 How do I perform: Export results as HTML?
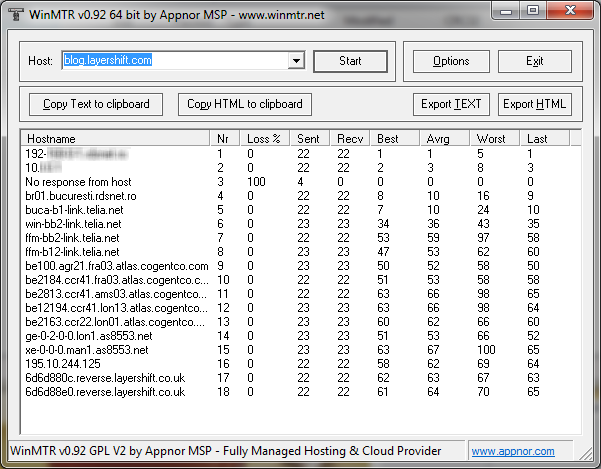[x=535, y=104]
